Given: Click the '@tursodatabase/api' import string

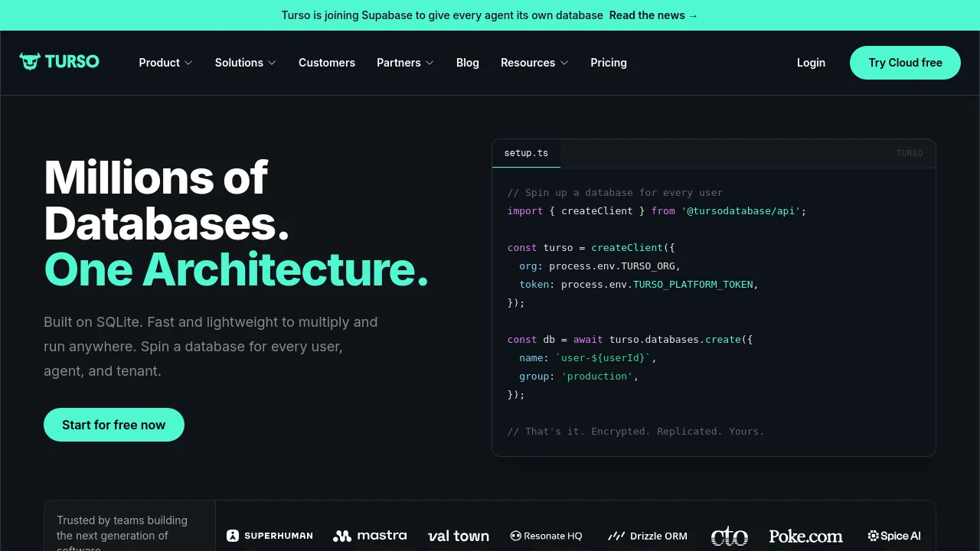Looking at the screenshot, I should click(741, 211).
